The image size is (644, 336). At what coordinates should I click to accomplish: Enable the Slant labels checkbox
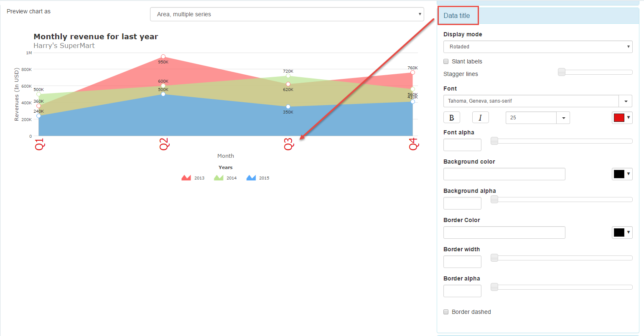coord(446,61)
